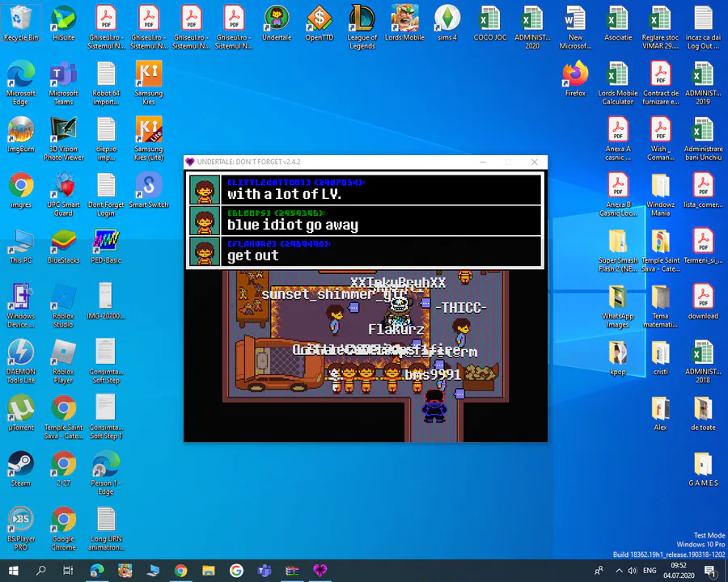The height and width of the screenshot is (582, 728).
Task: Click the 'with a lot of LV.' message
Action: coord(284,194)
